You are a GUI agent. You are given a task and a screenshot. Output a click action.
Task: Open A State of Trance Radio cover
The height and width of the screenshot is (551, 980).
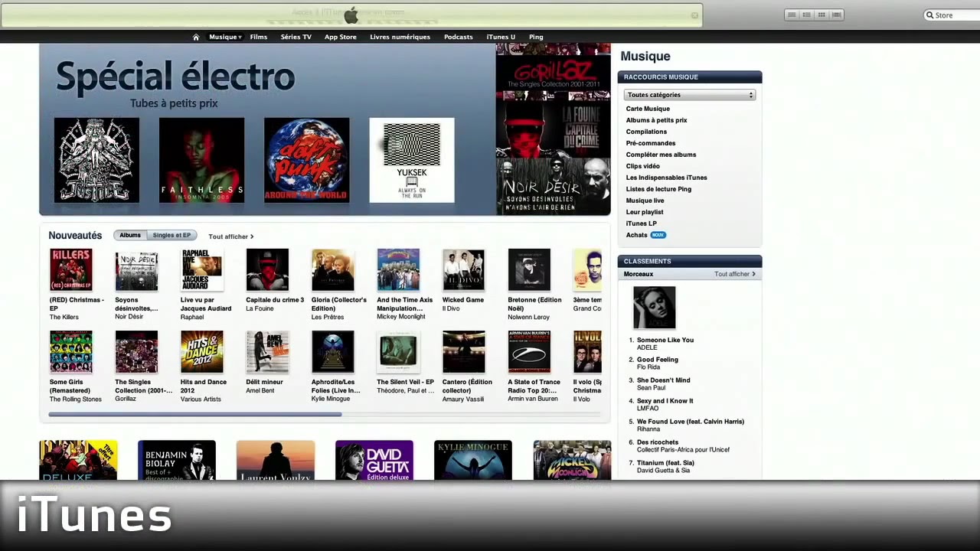[x=529, y=352]
